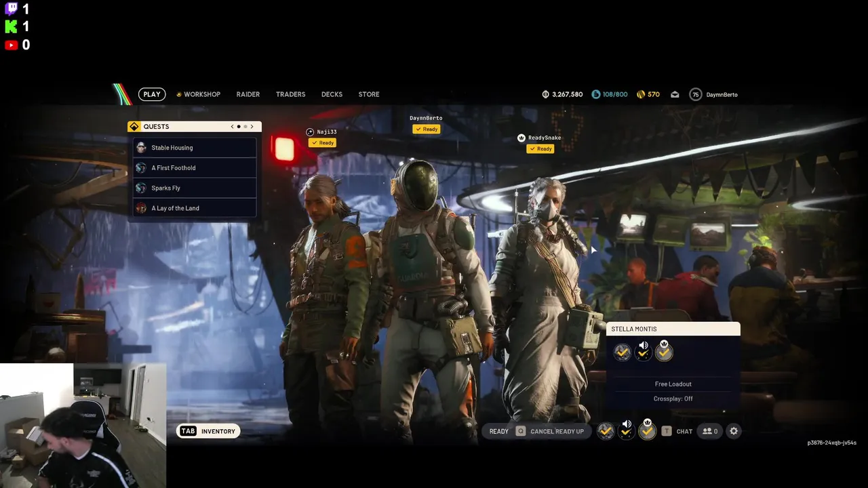Click the 108/800 stash count
The height and width of the screenshot is (488, 868).
pyautogui.click(x=615, y=94)
